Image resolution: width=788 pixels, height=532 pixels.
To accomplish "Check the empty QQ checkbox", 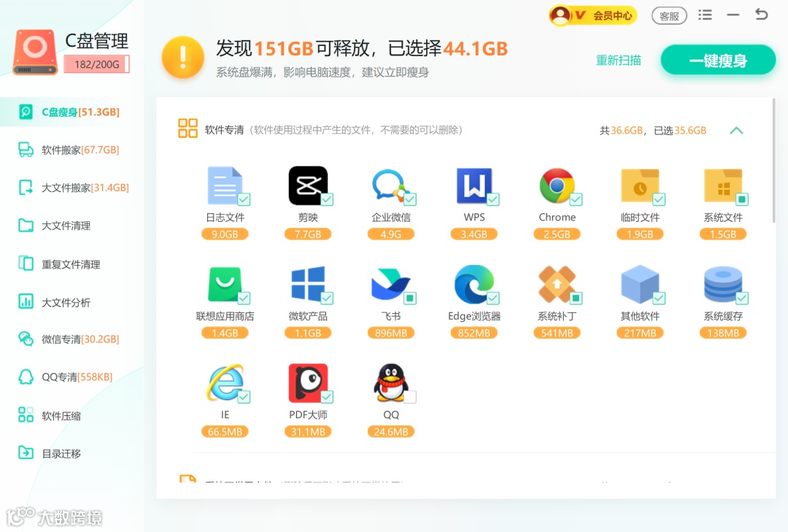I will pos(410,397).
